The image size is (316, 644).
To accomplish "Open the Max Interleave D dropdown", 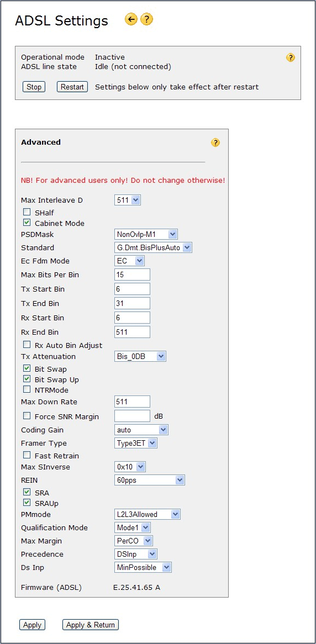I will (x=128, y=200).
